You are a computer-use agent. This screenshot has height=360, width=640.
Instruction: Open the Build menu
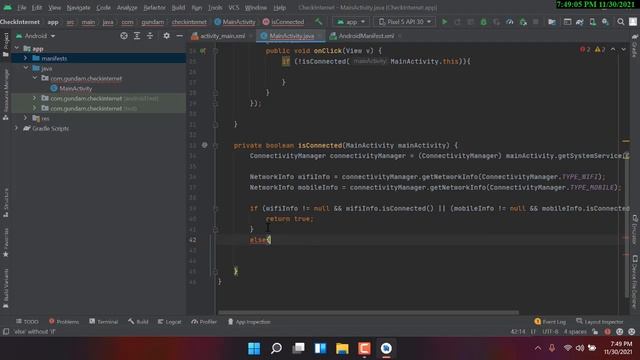178,7
